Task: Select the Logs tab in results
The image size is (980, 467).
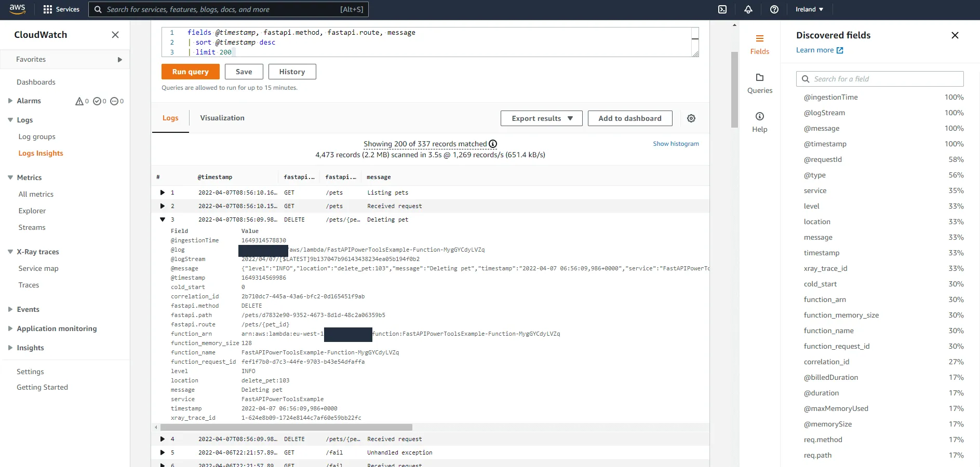Action: click(170, 118)
